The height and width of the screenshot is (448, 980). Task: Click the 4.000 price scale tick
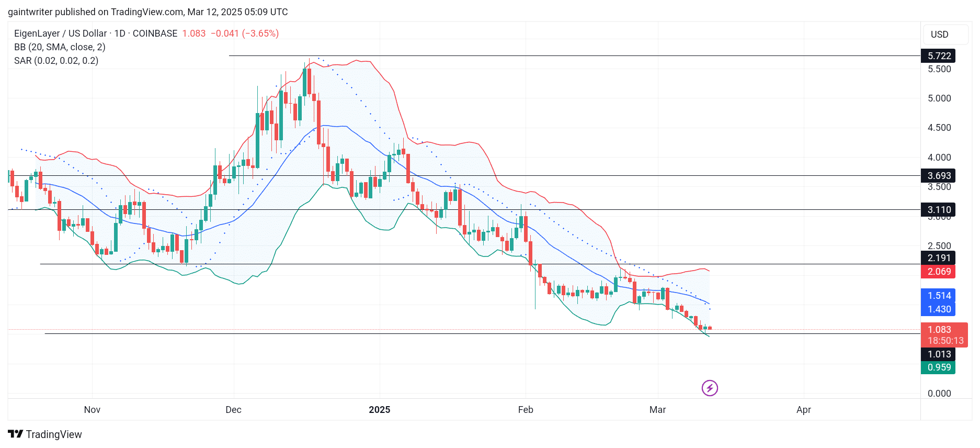[x=939, y=158]
